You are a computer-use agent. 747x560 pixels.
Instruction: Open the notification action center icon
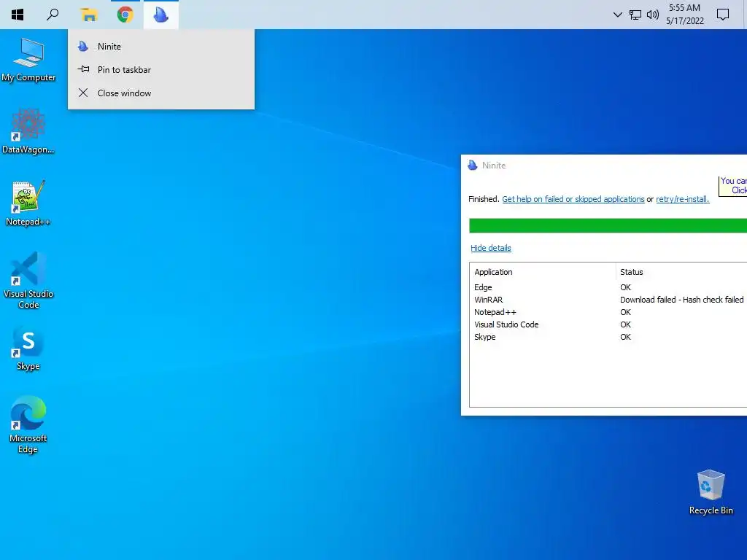[x=723, y=15]
